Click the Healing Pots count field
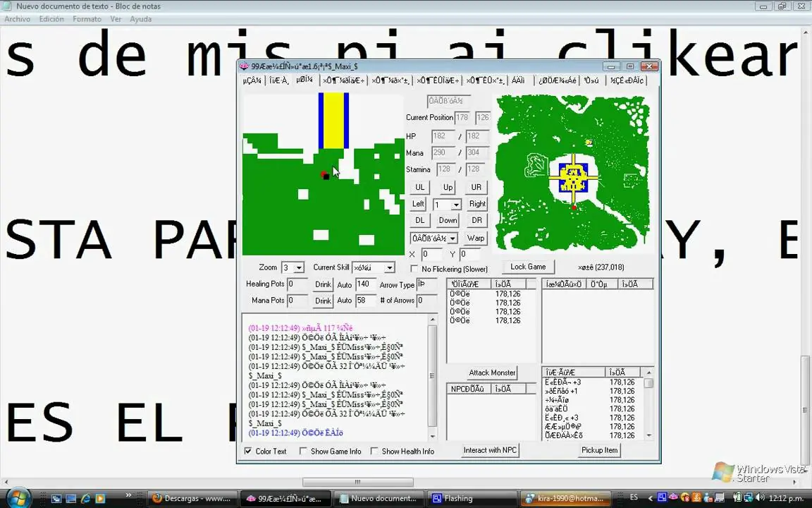The image size is (812, 508). [x=297, y=284]
